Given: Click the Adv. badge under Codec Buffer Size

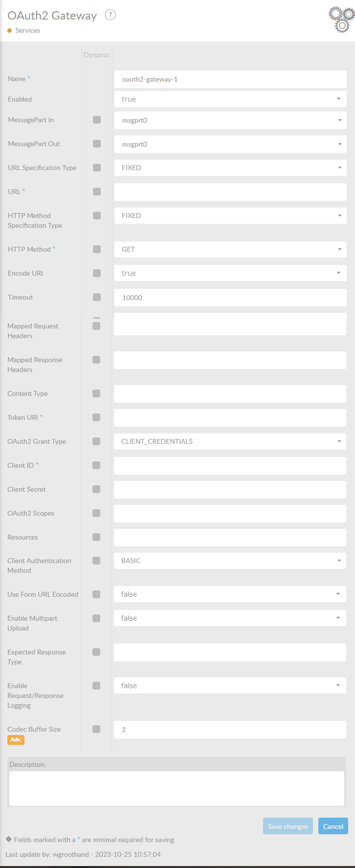Looking at the screenshot, I should click(16, 740).
